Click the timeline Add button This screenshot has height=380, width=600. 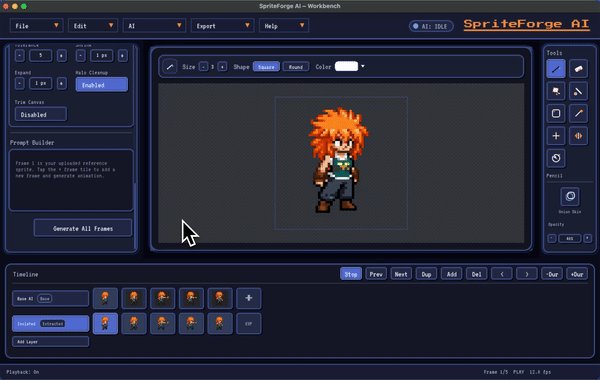pyautogui.click(x=452, y=274)
